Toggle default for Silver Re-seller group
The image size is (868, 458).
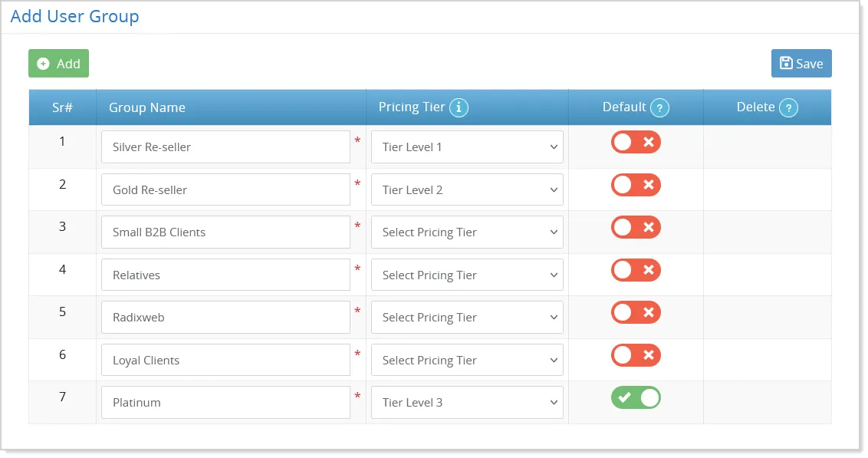click(x=636, y=143)
